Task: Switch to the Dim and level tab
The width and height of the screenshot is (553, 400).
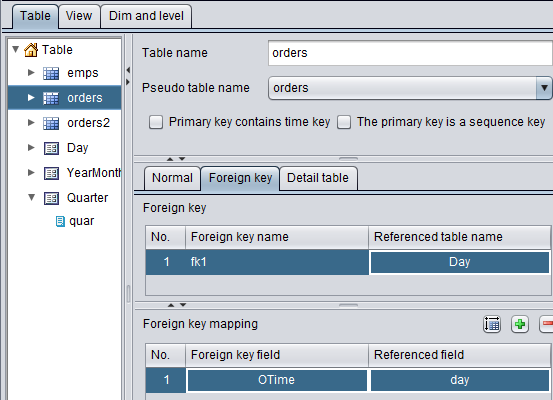Action: (x=146, y=16)
